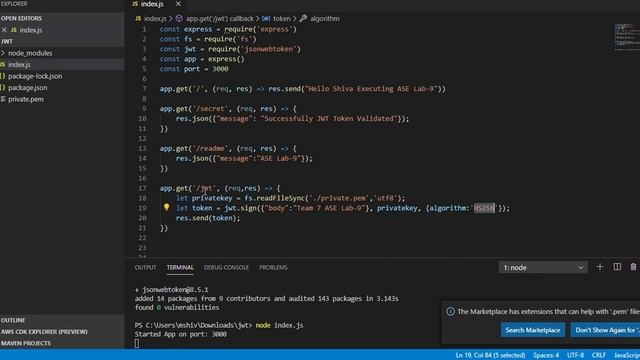Click the algorithm breadcrumb item
The height and width of the screenshot is (360, 640).
[x=324, y=19]
